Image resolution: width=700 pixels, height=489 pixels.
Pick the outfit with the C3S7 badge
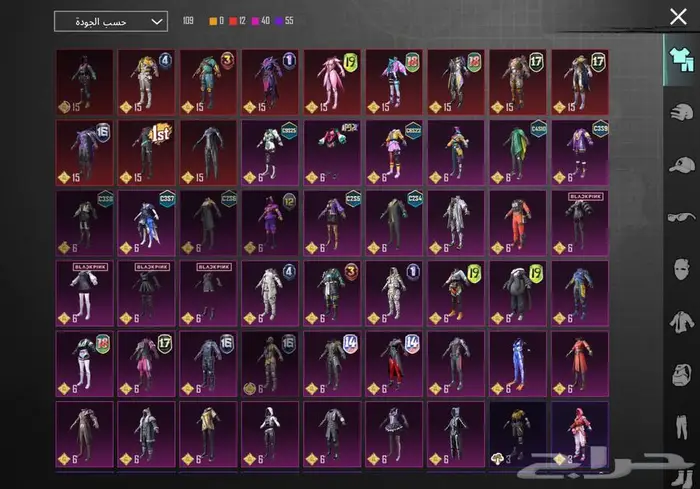point(146,222)
